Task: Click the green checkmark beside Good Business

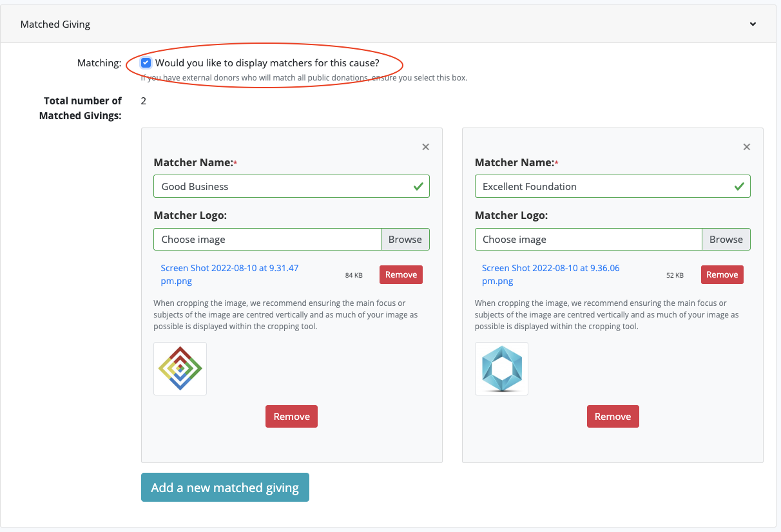Action: tap(419, 186)
